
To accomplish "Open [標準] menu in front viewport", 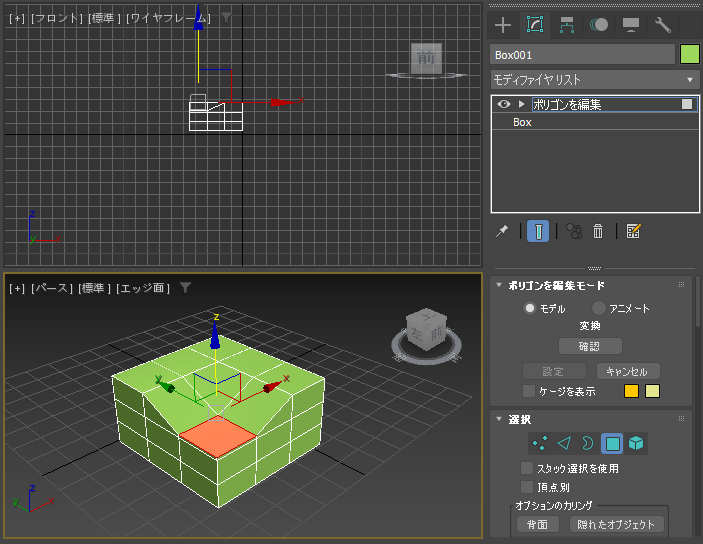I will coord(105,18).
